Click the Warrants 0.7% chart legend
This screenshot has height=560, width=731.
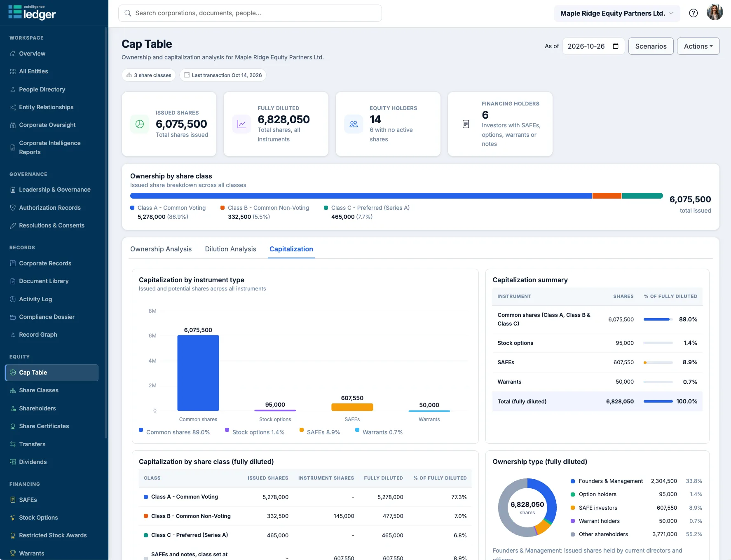coord(379,432)
